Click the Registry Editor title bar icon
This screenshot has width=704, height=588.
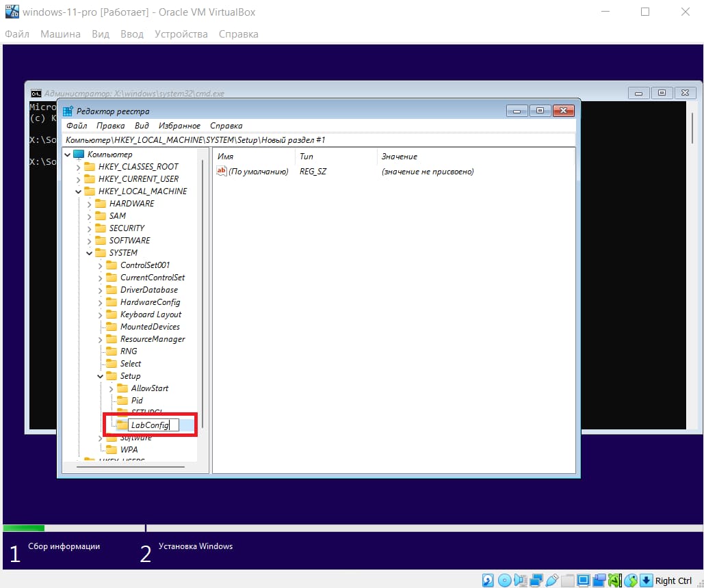68,111
